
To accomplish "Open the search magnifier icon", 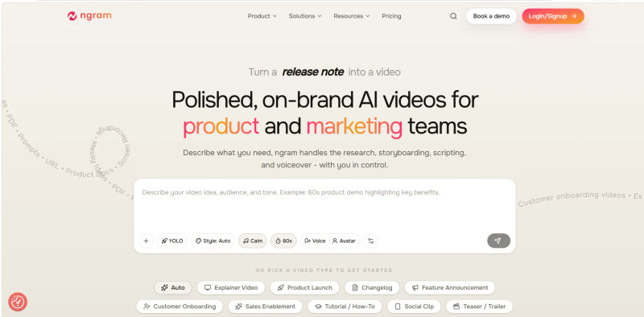I will coord(453,16).
